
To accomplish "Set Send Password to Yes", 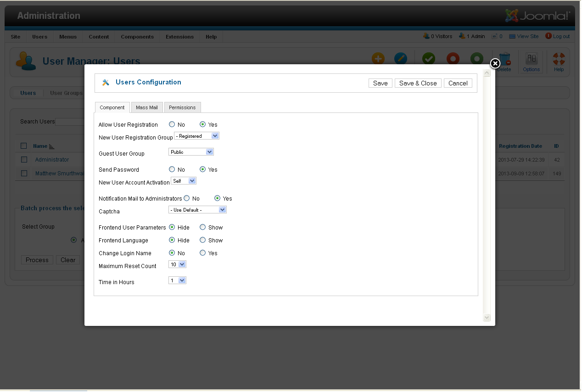I will [x=202, y=169].
